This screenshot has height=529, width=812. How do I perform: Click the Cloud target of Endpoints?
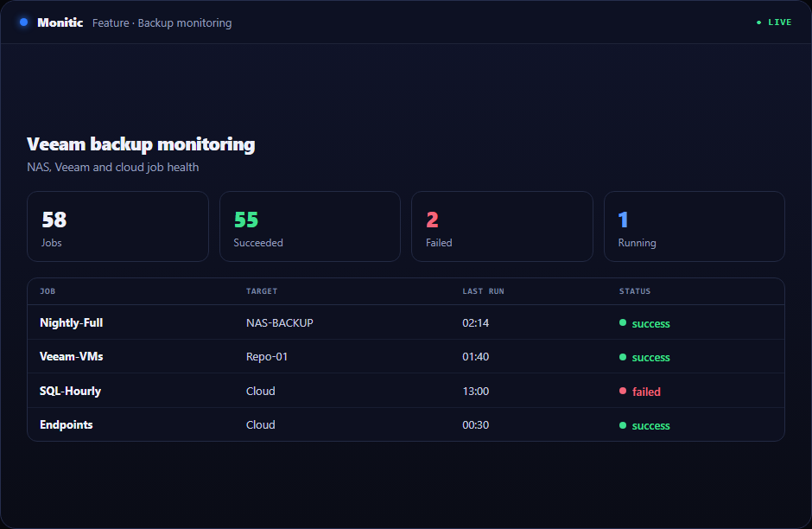(261, 425)
